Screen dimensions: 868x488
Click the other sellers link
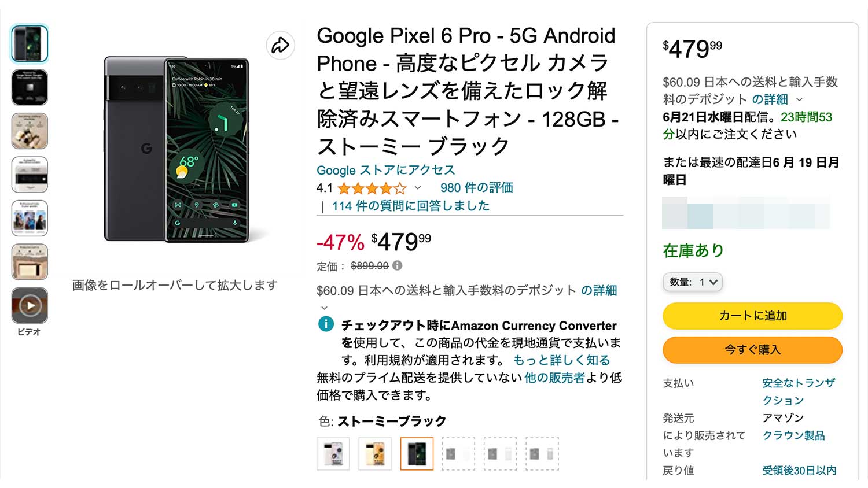tap(554, 378)
